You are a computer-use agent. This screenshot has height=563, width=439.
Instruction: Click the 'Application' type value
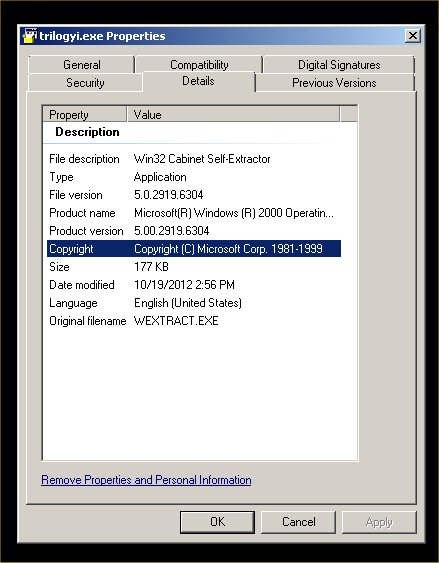[x=160, y=177]
